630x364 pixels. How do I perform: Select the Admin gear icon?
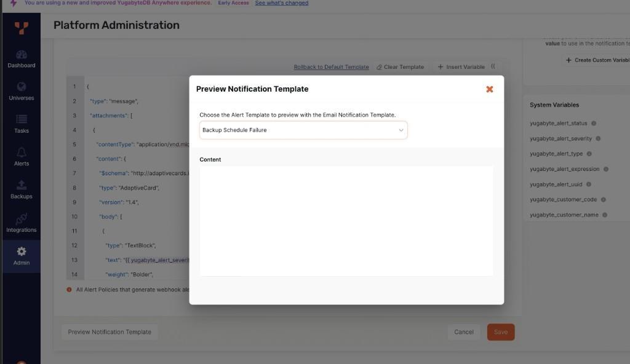[x=22, y=251]
